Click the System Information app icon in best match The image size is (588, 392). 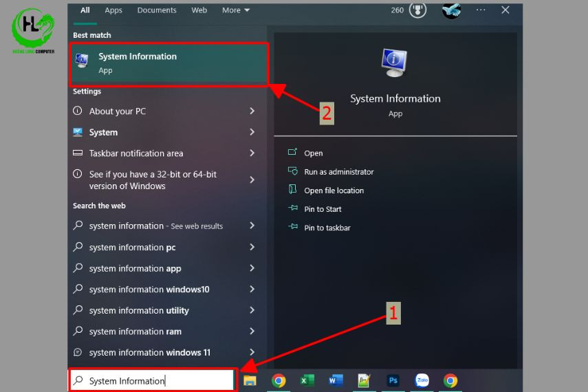coord(82,61)
